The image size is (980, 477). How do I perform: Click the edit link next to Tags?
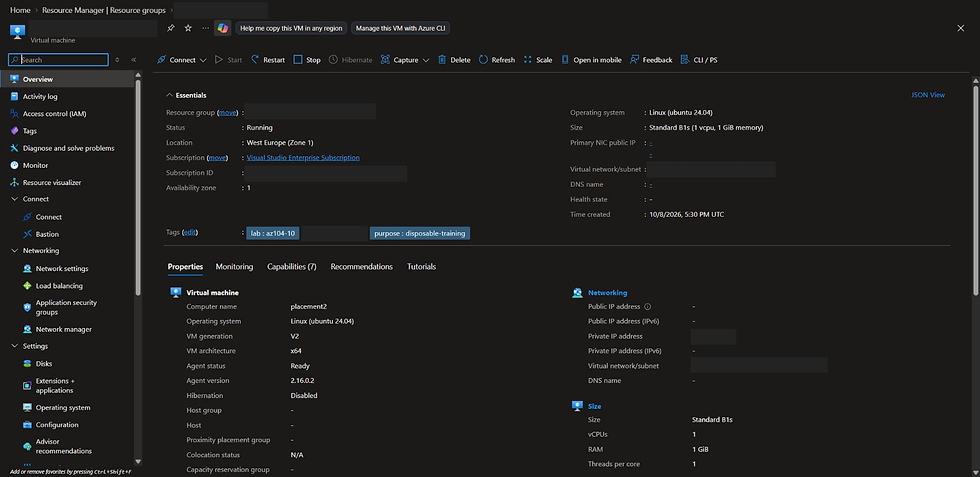pos(189,232)
